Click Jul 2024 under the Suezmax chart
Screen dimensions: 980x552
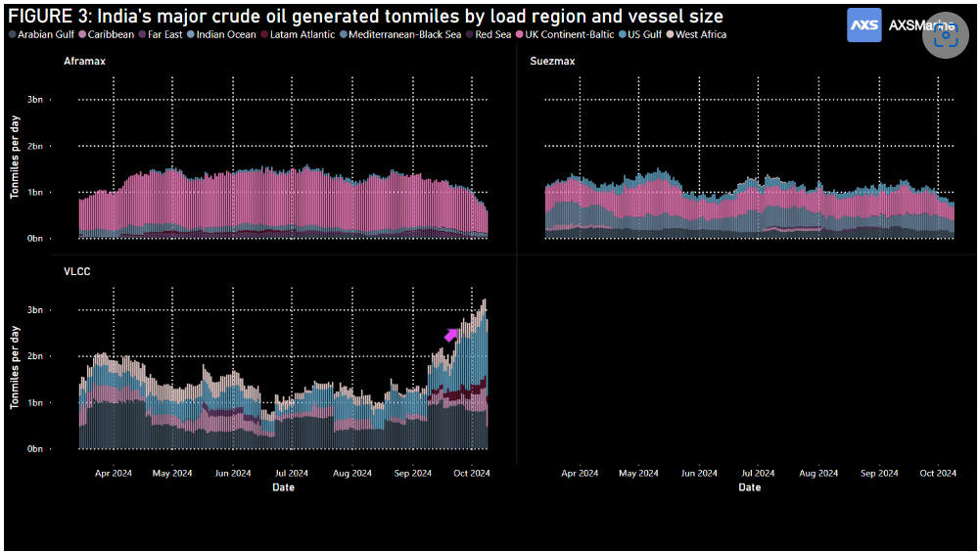tap(758, 474)
